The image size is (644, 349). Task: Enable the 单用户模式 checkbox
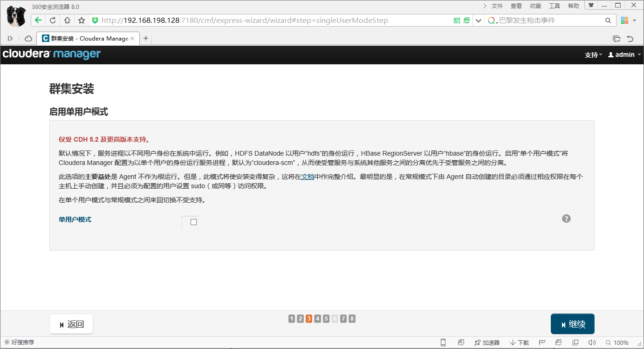193,222
